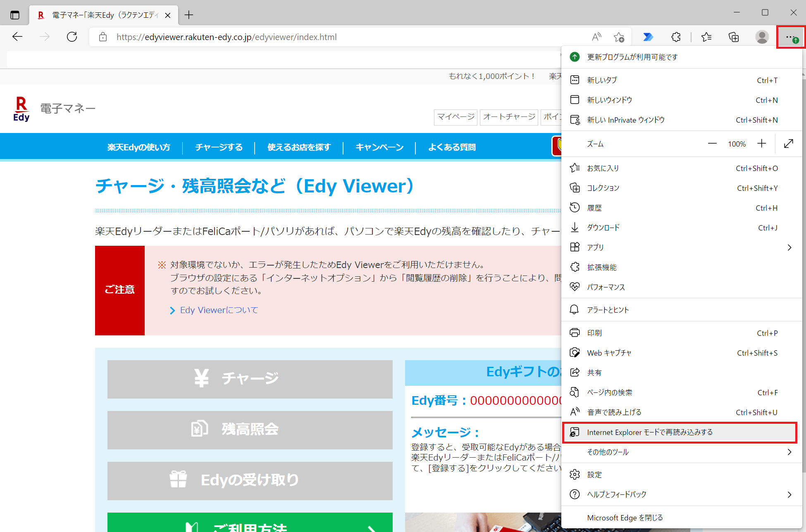Click the zoom in plus button
Image resolution: width=806 pixels, height=532 pixels.
click(x=761, y=144)
